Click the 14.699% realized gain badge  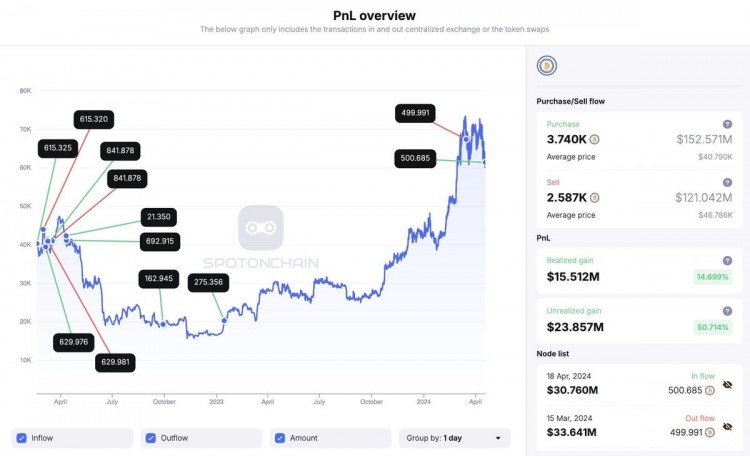[712, 275]
